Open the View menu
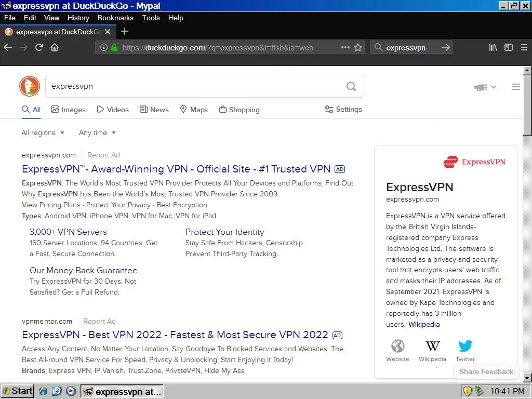 51,18
